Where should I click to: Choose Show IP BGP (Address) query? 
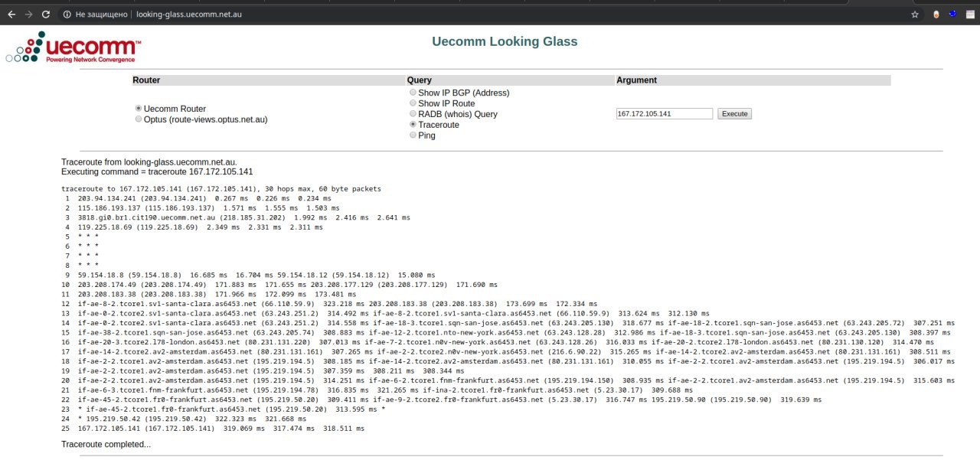[x=413, y=93]
